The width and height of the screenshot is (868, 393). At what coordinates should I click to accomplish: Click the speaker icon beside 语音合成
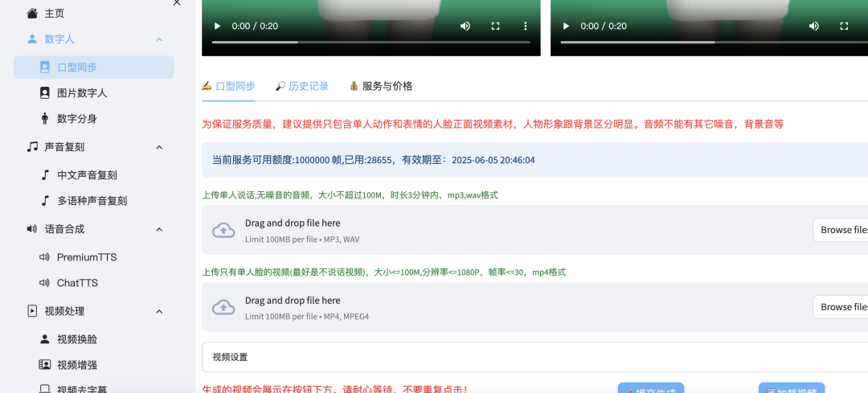click(x=32, y=228)
